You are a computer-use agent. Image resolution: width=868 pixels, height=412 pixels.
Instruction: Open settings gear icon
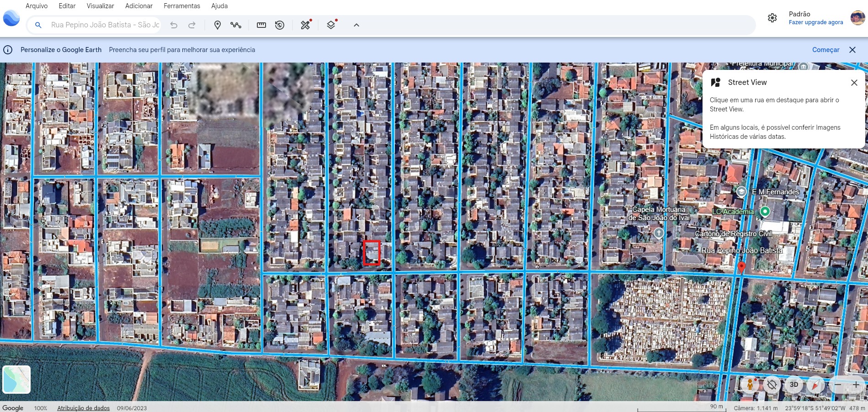point(772,18)
